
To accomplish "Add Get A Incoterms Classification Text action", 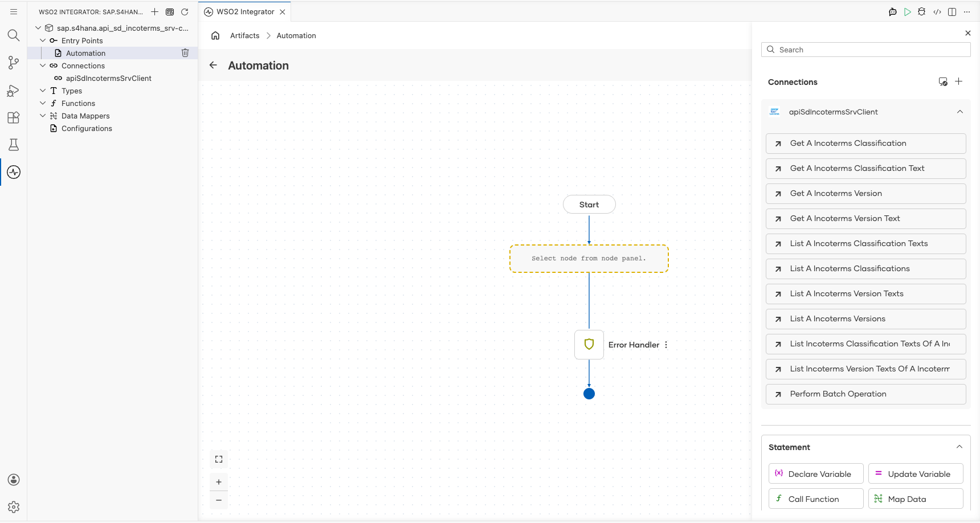I will pyautogui.click(x=866, y=169).
